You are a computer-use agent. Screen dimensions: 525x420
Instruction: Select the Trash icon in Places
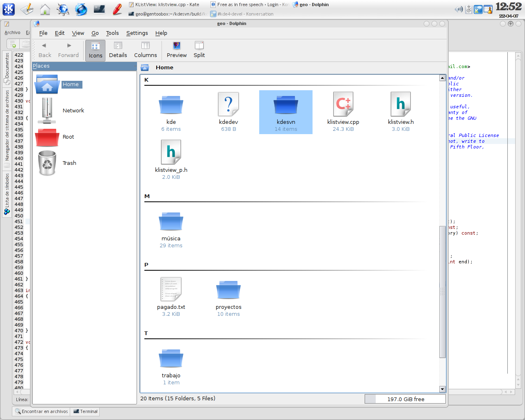47,163
